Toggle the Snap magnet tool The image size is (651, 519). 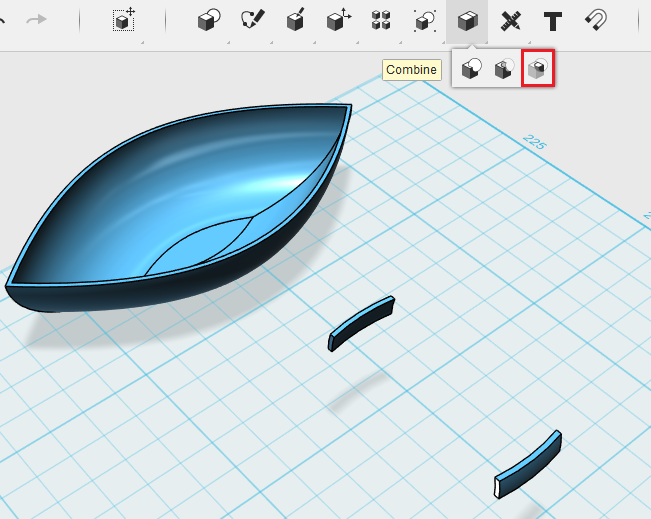coord(596,20)
